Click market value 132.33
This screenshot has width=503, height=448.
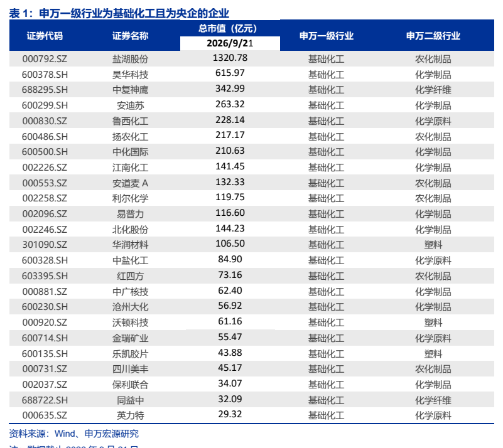230,182
